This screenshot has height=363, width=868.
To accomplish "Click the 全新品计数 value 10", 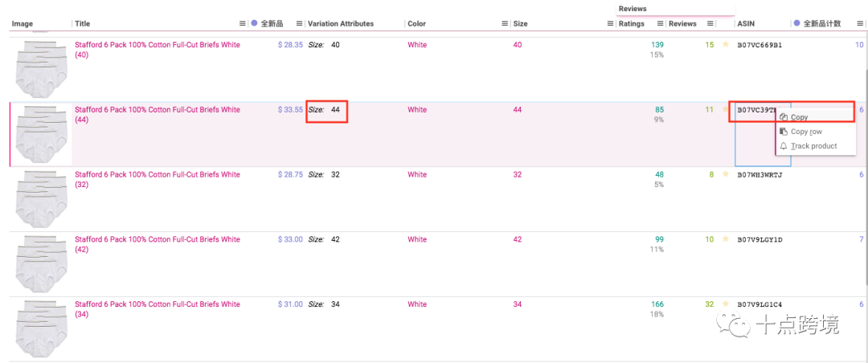I will 859,45.
